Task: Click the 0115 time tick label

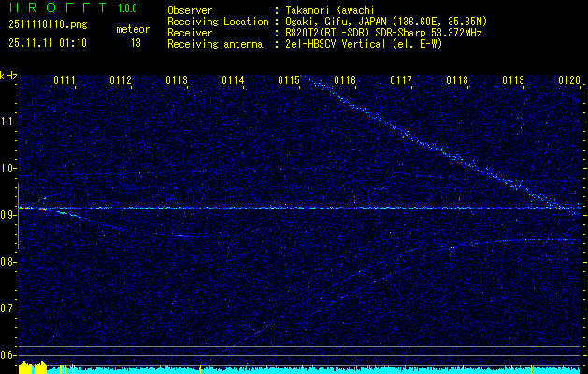Action: pos(289,81)
